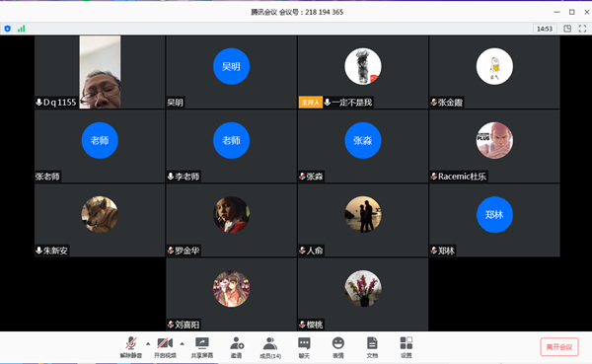Open the 邀请 invite icon
Viewport: 592px width, 364px height.
(x=237, y=347)
